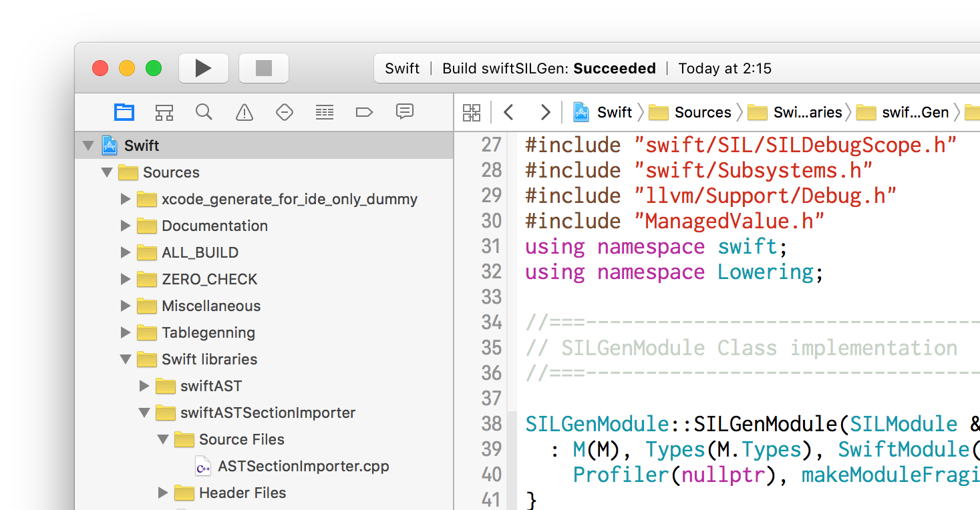Expand xcode_generate_for_ide_only_dummy folder
Viewport: 980px width, 510px height.
pyautogui.click(x=126, y=199)
